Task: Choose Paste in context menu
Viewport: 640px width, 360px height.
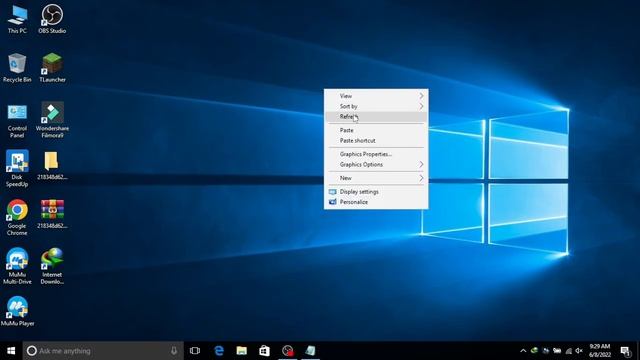Action: tap(376, 130)
